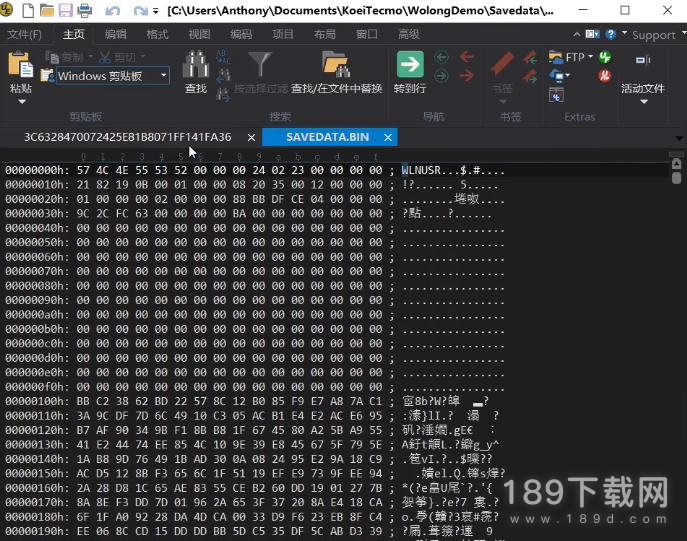
Task: Click the Go to Line (转到行) arrow icon
Action: pos(410,65)
